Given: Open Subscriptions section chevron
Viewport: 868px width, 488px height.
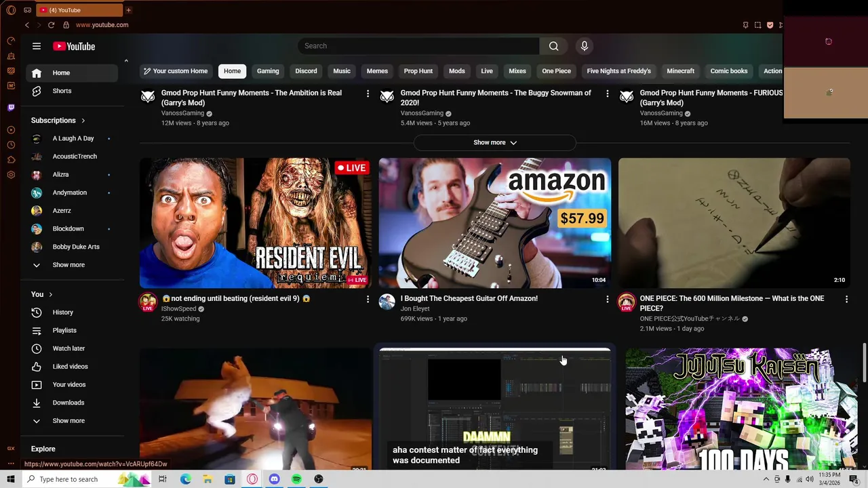Looking at the screenshot, I should 83,121.
